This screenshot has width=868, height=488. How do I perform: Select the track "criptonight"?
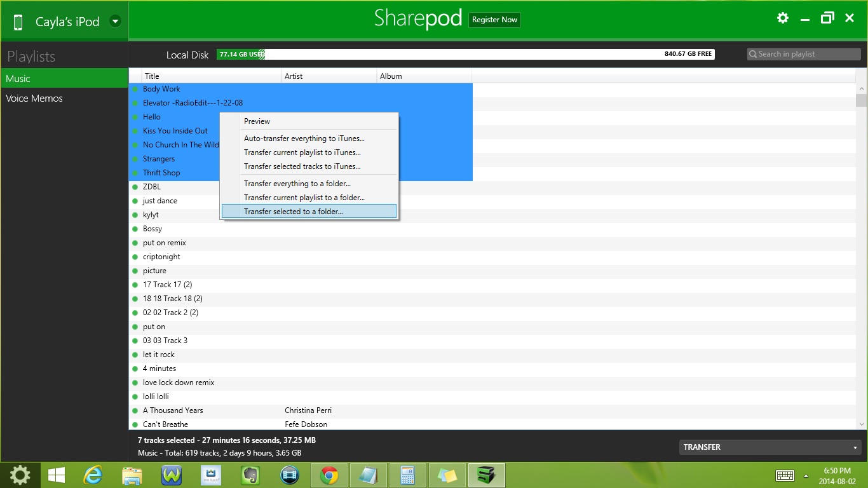point(161,257)
